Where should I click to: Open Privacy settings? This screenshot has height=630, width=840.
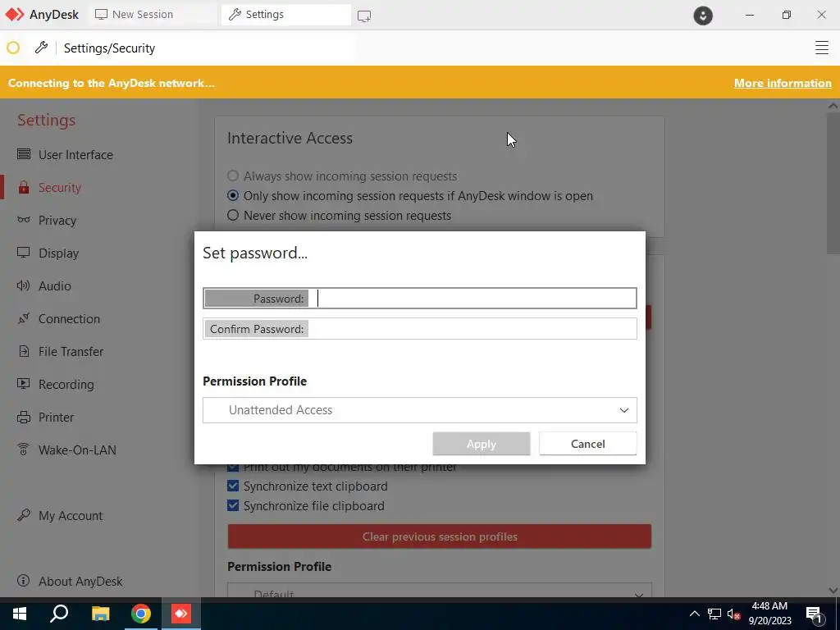pyautogui.click(x=57, y=220)
